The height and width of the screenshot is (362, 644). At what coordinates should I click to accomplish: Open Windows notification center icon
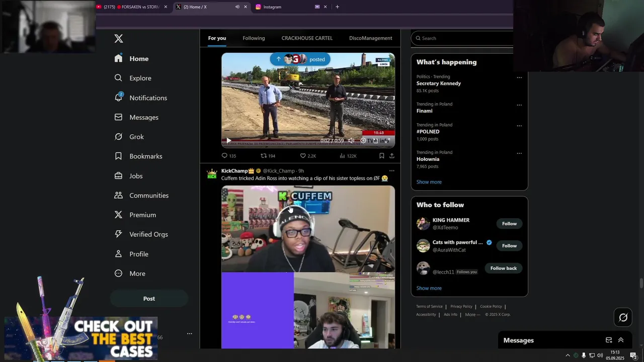click(x=633, y=355)
